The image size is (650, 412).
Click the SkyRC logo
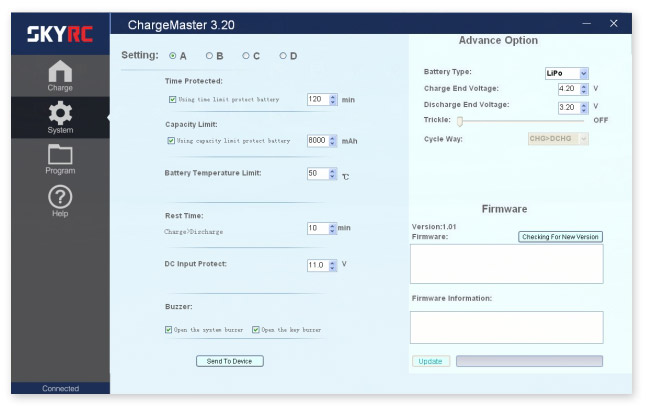point(60,34)
